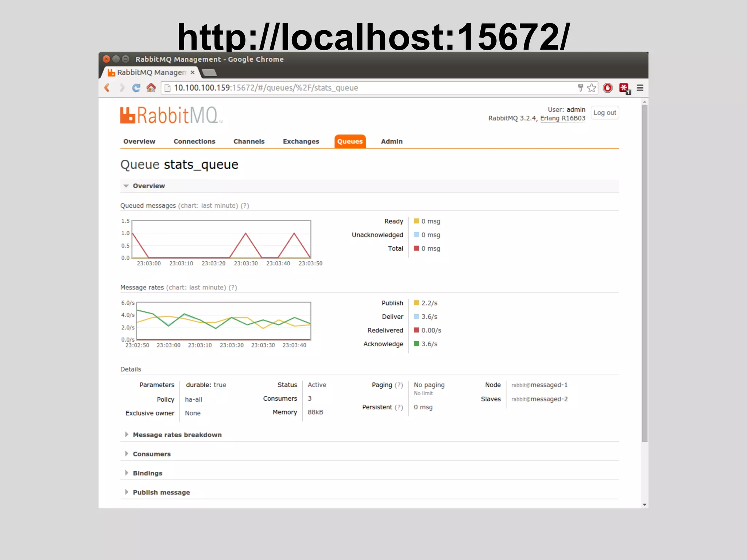
Task: Click the 'None' exclusive owner value
Action: point(193,413)
